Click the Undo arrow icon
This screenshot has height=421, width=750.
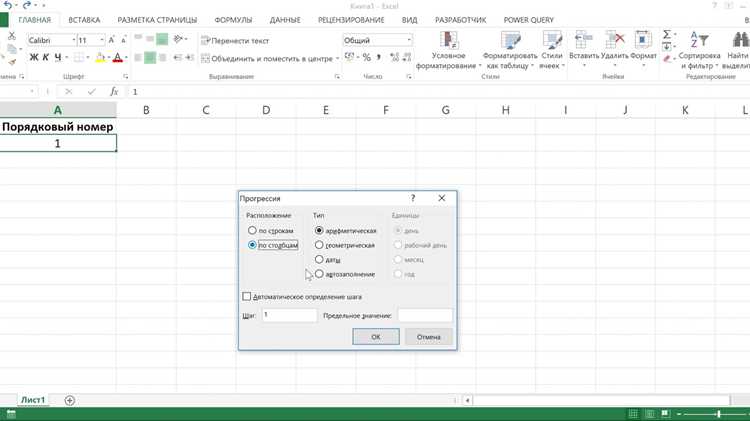[8, 5]
